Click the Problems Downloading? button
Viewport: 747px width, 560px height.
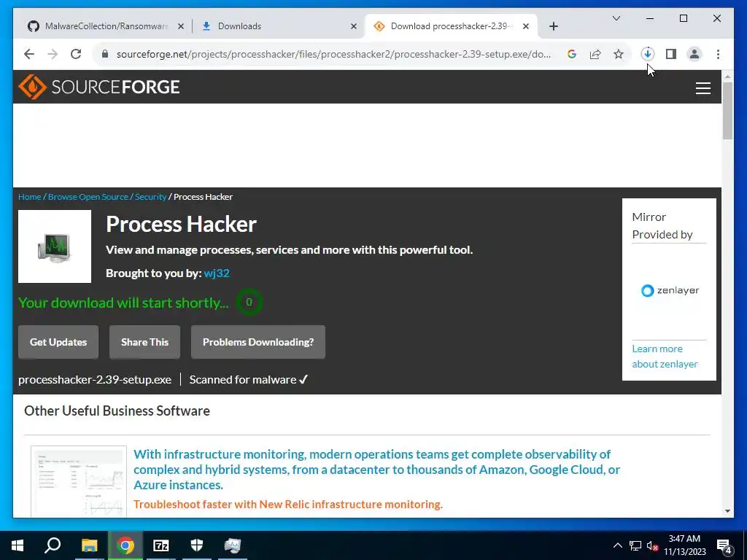click(x=258, y=342)
